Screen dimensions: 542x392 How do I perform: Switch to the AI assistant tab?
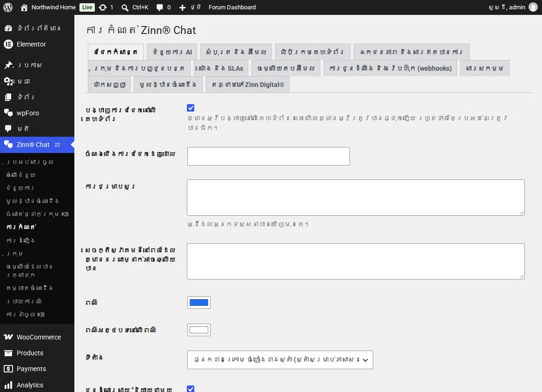coord(172,52)
